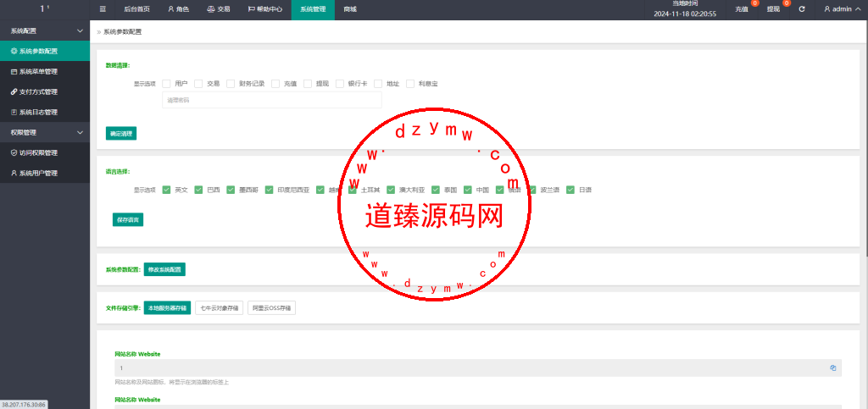Open 系统日志管理 via its log icon
The height and width of the screenshot is (409, 868).
pyautogui.click(x=14, y=112)
